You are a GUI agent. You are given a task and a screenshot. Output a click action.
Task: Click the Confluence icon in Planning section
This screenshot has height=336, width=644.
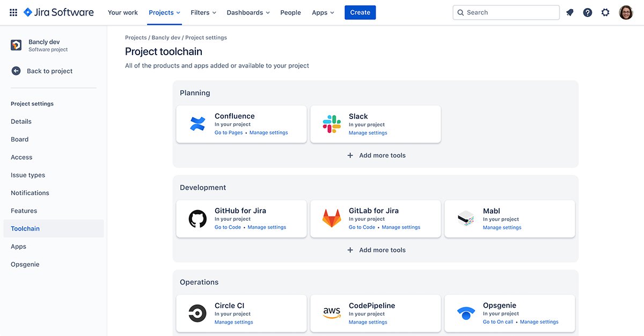click(x=197, y=123)
